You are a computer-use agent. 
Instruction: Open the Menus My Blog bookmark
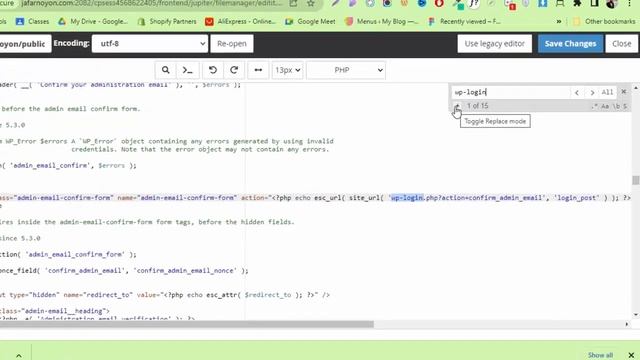point(382,21)
